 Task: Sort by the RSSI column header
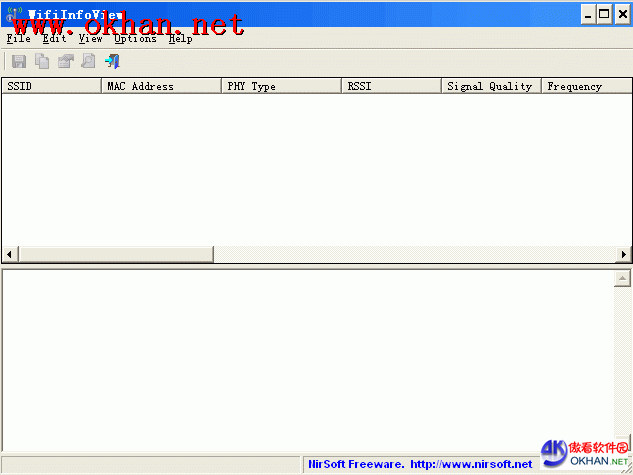(x=392, y=86)
